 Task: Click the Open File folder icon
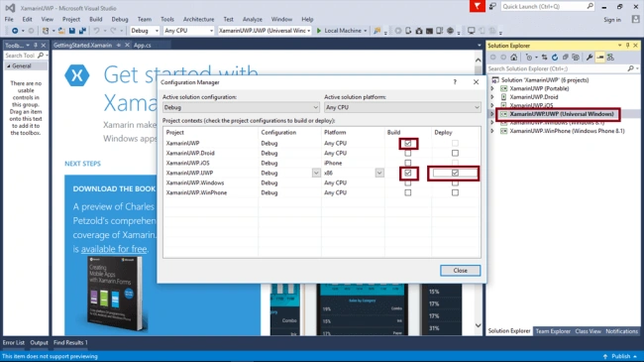(61, 31)
